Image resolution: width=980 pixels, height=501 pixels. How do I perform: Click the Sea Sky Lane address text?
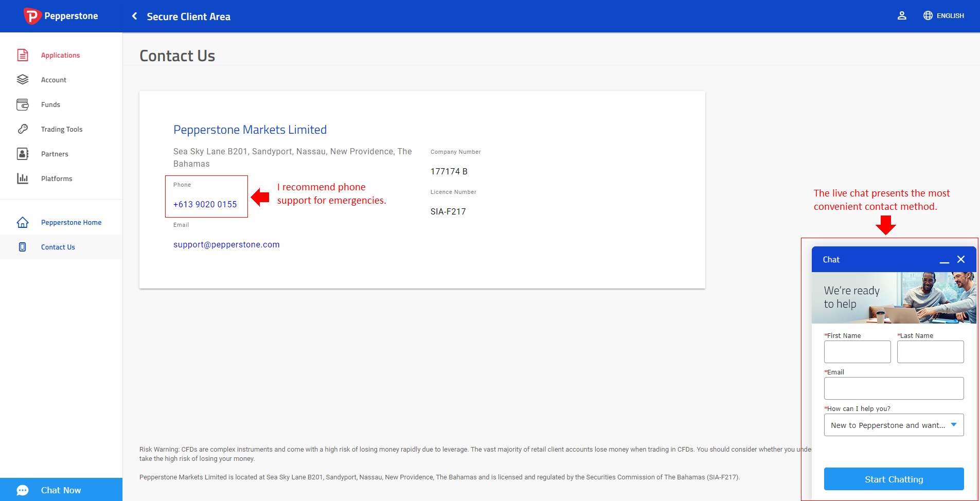[x=293, y=157]
